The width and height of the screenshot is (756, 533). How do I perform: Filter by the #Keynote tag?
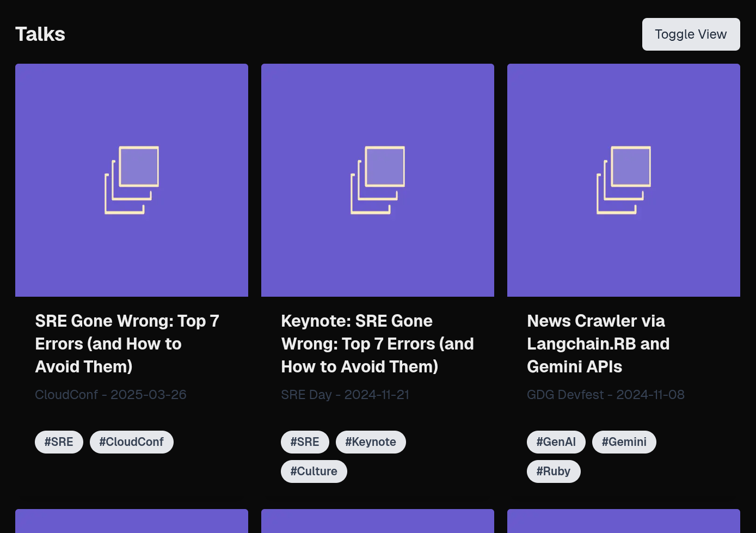[x=371, y=442]
